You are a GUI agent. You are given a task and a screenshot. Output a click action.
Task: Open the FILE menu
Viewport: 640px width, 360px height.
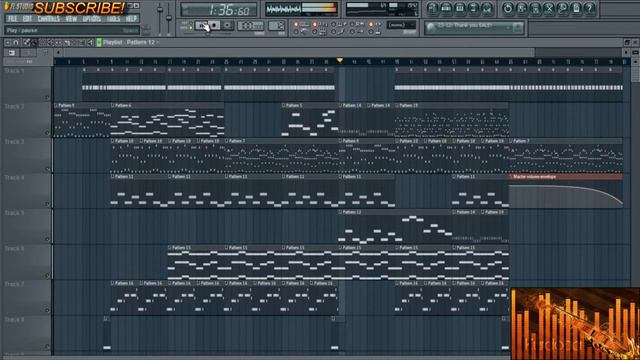(x=12, y=19)
